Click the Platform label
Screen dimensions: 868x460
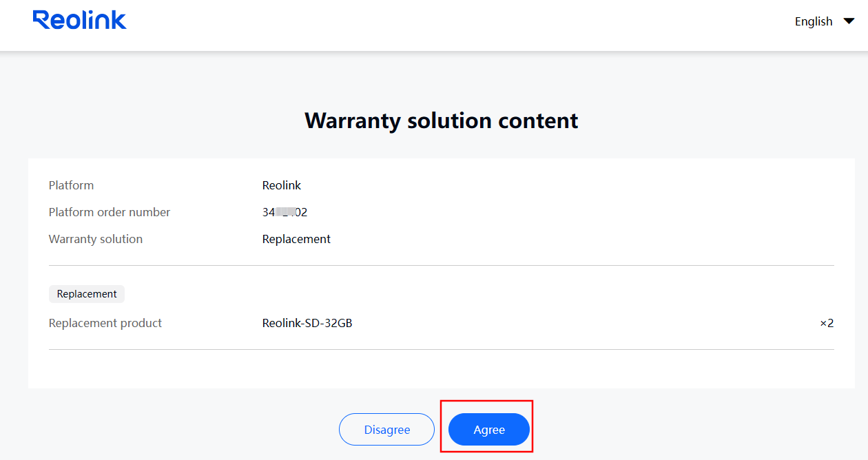[71, 185]
